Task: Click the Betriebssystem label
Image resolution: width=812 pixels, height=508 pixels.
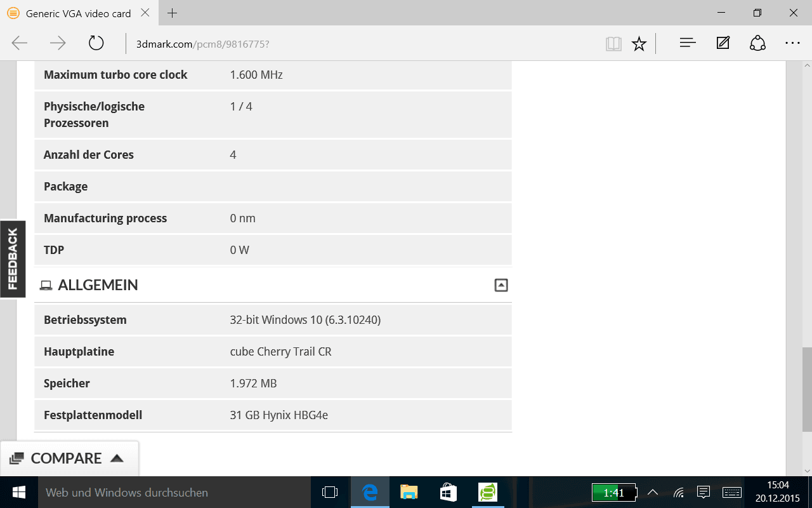Action: pyautogui.click(x=85, y=320)
